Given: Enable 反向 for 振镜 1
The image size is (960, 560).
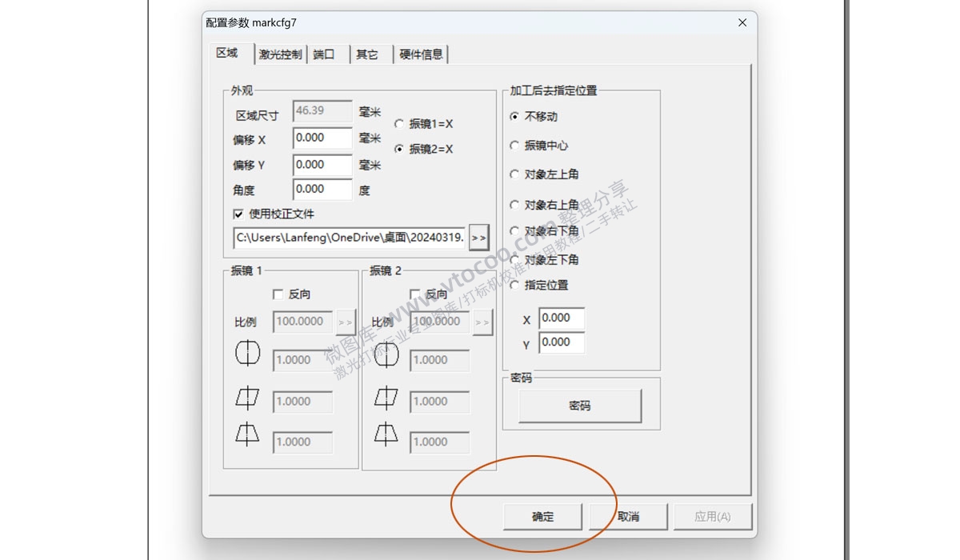Looking at the screenshot, I should [x=278, y=294].
